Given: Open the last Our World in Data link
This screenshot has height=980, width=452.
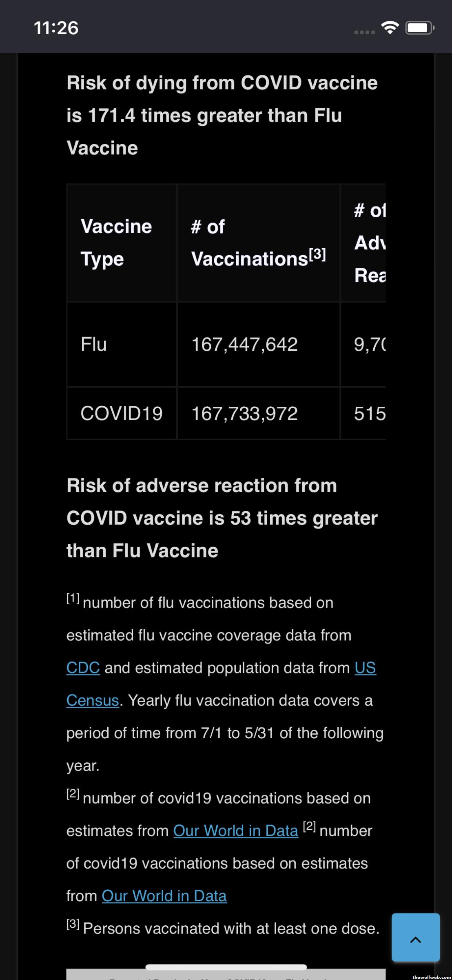Looking at the screenshot, I should [164, 896].
